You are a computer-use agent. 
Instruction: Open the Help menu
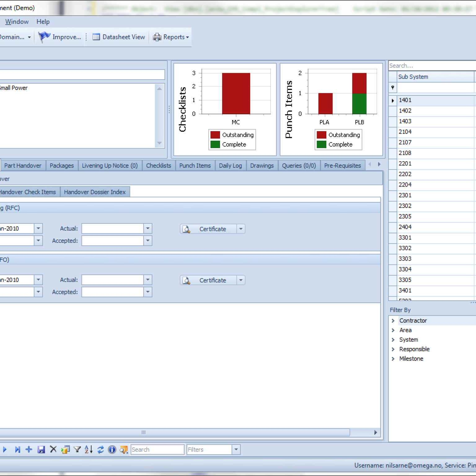43,22
